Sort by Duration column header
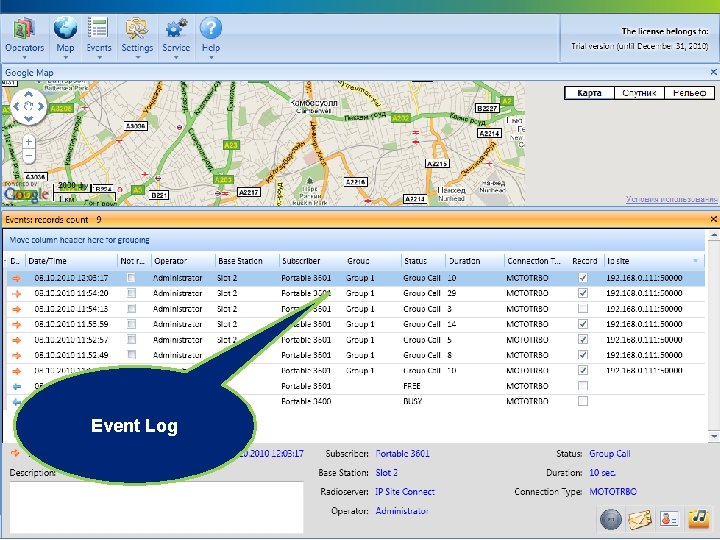This screenshot has width=720, height=540. (x=474, y=261)
